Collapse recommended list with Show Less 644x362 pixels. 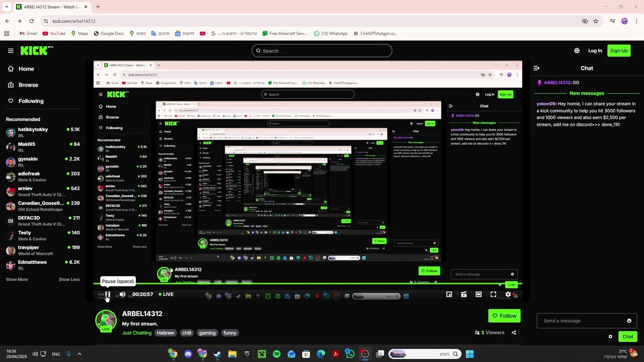coord(69,280)
